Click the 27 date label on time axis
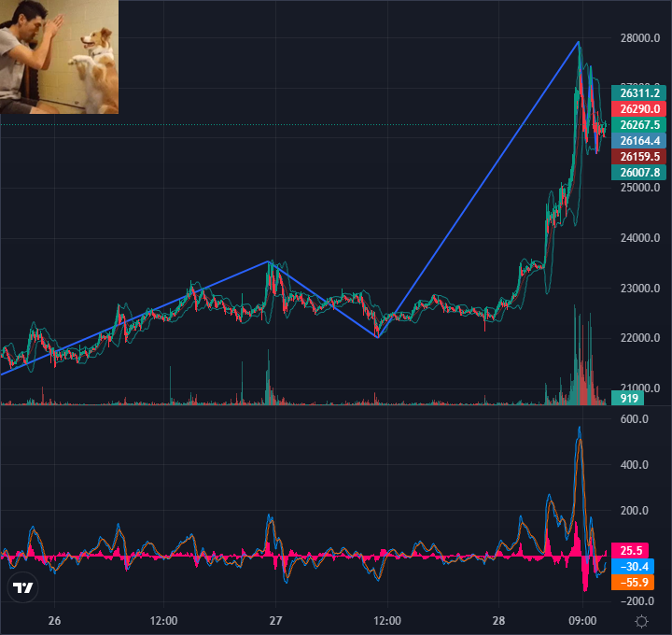 point(275,620)
